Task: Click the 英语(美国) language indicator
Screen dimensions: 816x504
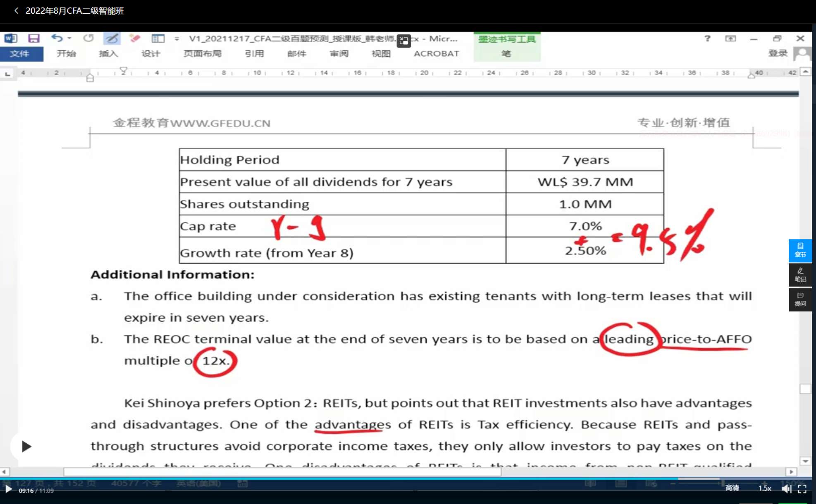Action: (199, 483)
